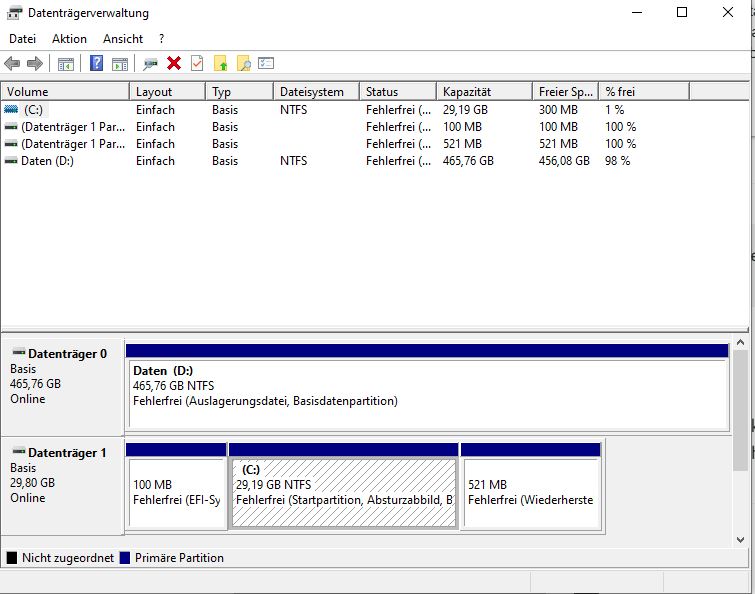This screenshot has height=594, width=755.
Task: Sort by the Status column header
Action: coord(398,91)
